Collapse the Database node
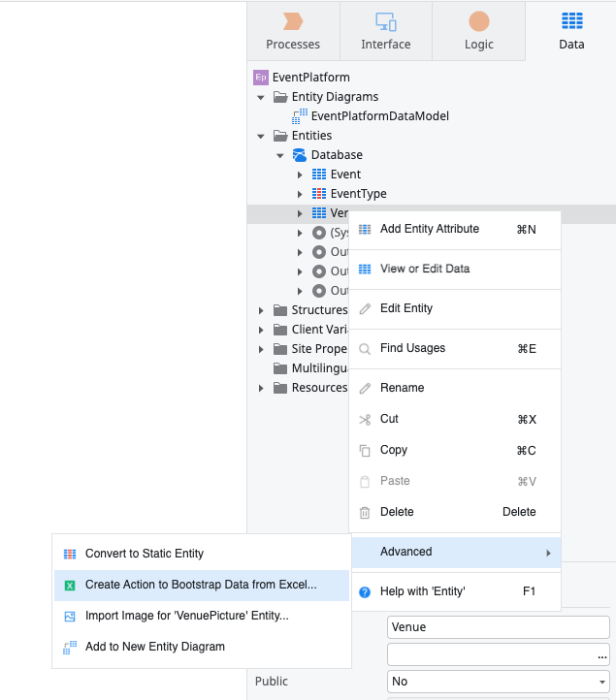 point(280,155)
